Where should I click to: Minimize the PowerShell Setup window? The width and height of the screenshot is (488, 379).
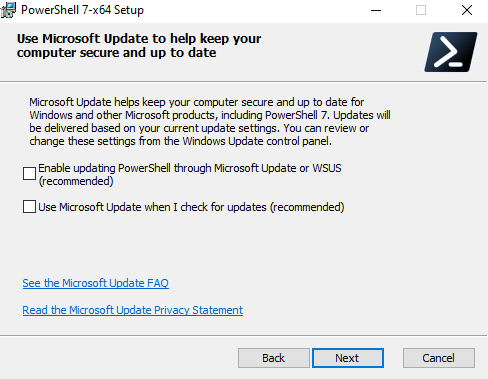click(376, 10)
